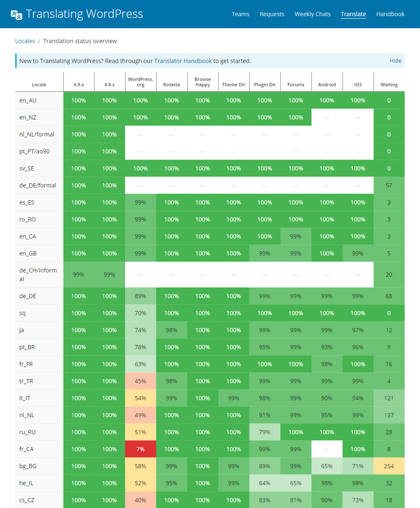This screenshot has height=508, width=420.
Task: Hide the new translator notice
Action: tap(396, 61)
